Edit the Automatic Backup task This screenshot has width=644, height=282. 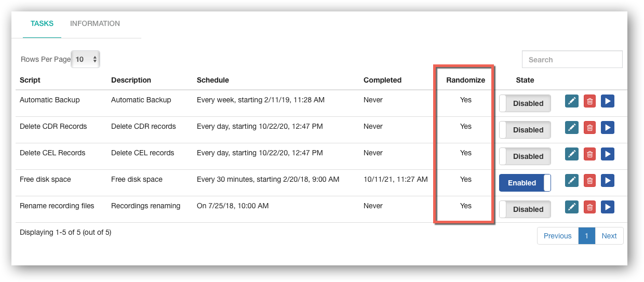pos(572,101)
